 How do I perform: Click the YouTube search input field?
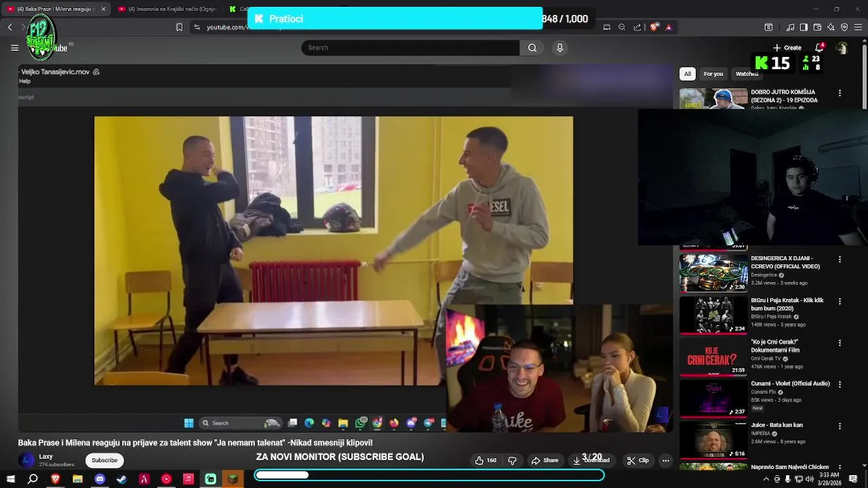tap(410, 47)
